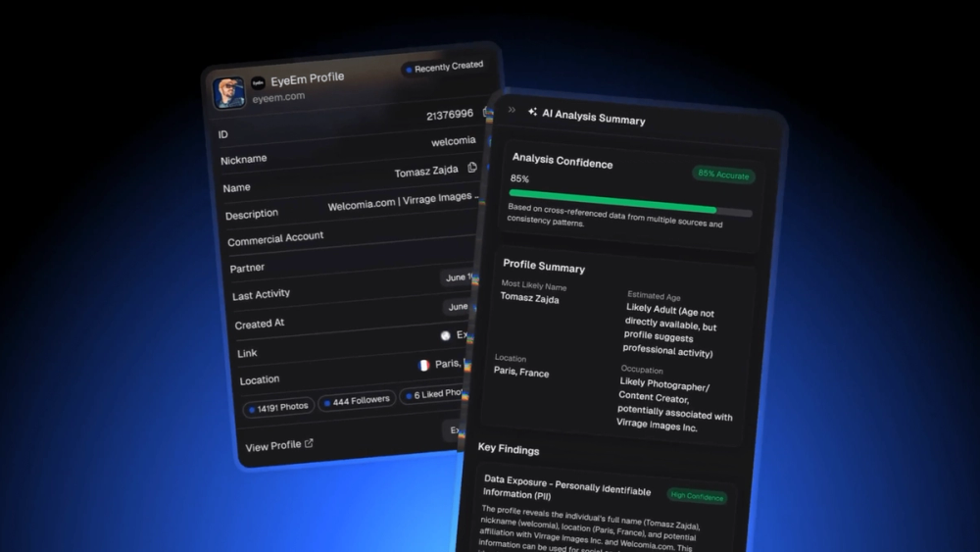Image resolution: width=980 pixels, height=552 pixels.
Task: Click the EyeEm Profile title
Action: tap(307, 78)
